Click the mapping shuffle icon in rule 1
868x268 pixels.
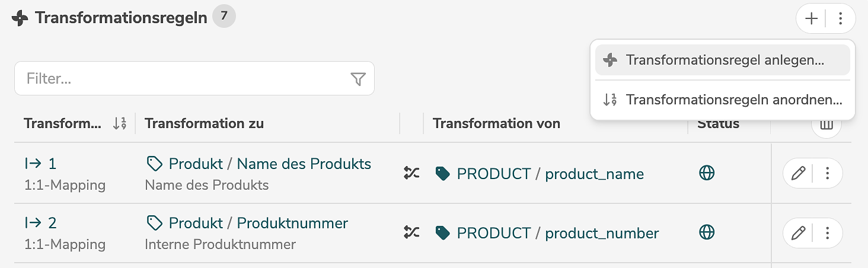click(411, 173)
